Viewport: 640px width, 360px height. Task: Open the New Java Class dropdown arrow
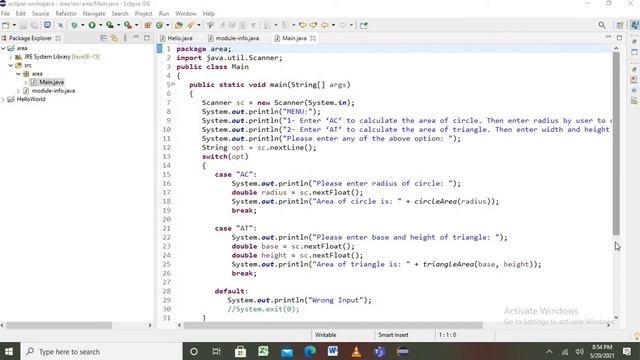tap(167, 25)
